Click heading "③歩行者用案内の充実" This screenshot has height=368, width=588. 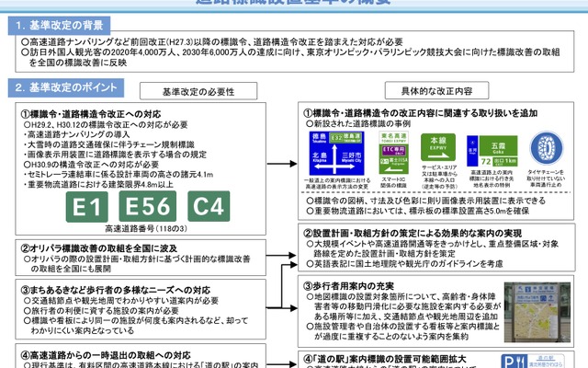click(x=349, y=286)
